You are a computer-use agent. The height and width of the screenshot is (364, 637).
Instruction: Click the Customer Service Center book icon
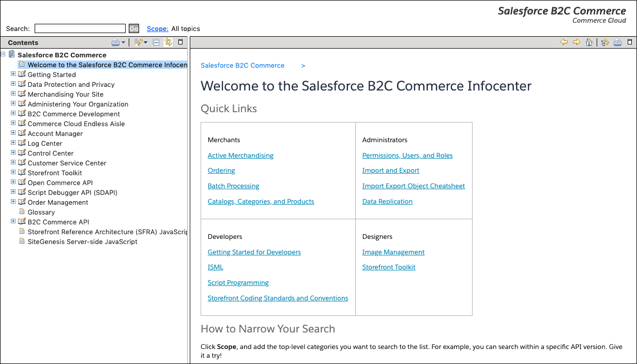[x=22, y=163]
